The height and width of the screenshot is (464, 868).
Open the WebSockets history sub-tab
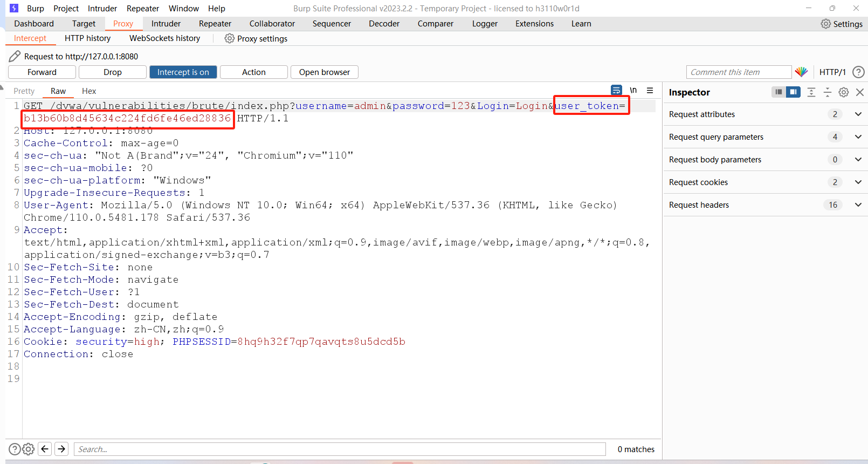coord(164,38)
